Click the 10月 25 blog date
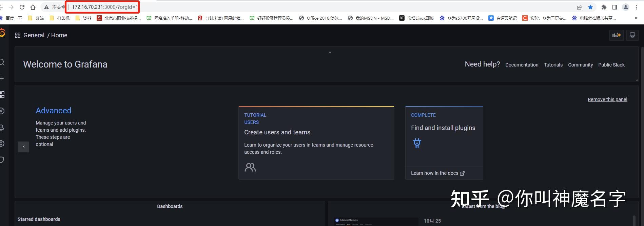The height and width of the screenshot is (226, 644). [x=432, y=221]
